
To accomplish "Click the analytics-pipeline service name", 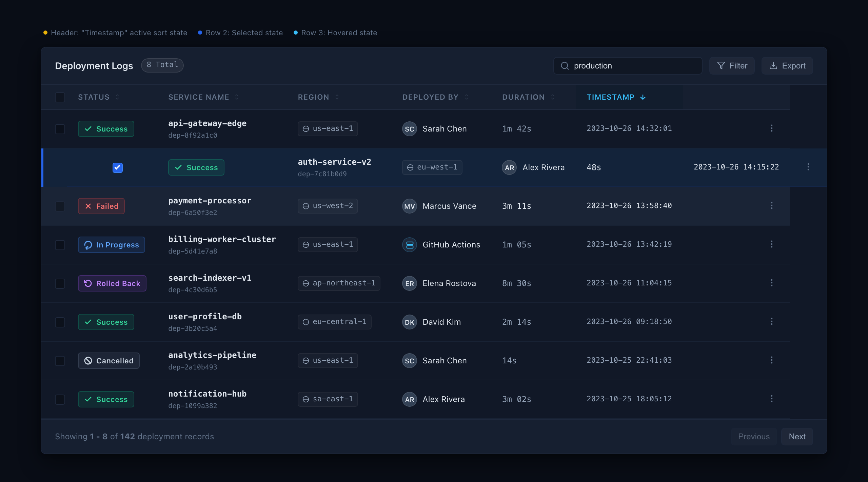I will tap(212, 355).
